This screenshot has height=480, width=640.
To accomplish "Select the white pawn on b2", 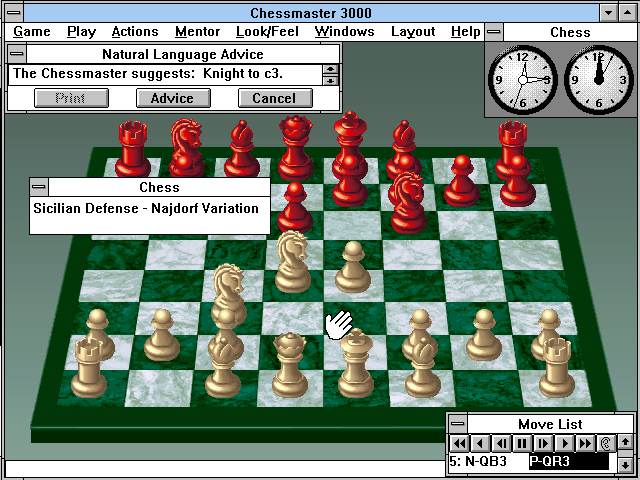I will [162, 335].
